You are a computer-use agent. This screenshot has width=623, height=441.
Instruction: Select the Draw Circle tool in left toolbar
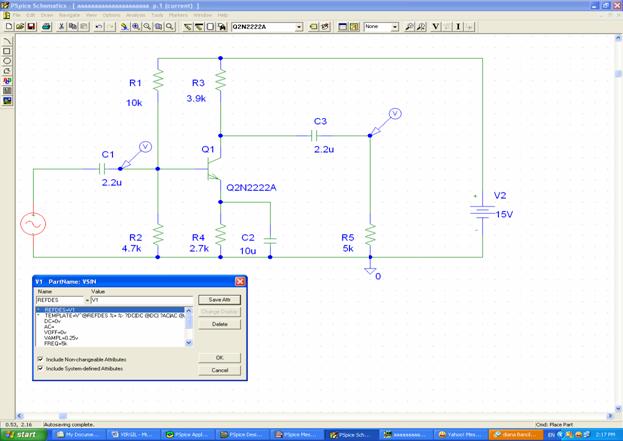click(x=8, y=61)
